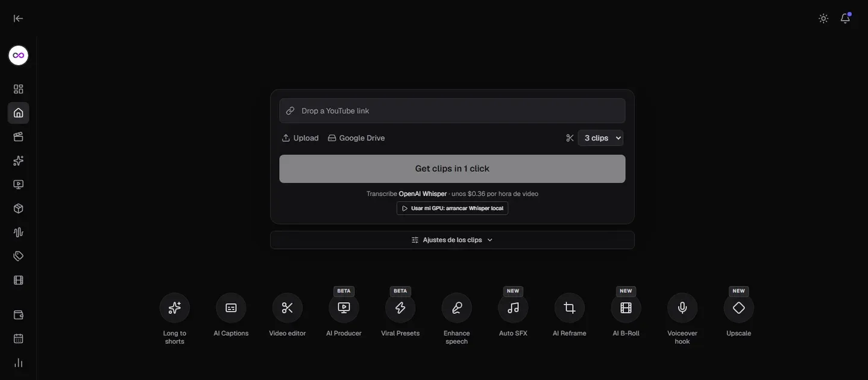Open the sparkles icon in sidebar
The image size is (868, 380).
tap(18, 160)
